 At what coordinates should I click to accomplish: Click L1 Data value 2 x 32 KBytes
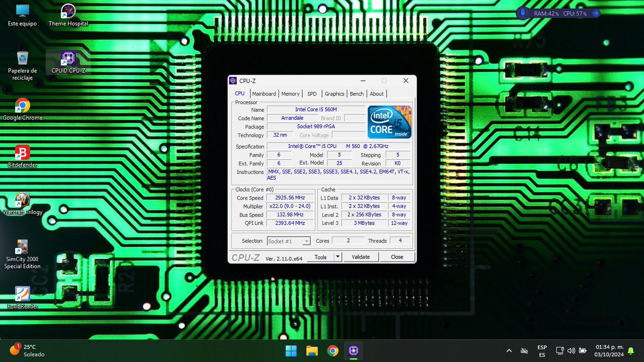364,198
